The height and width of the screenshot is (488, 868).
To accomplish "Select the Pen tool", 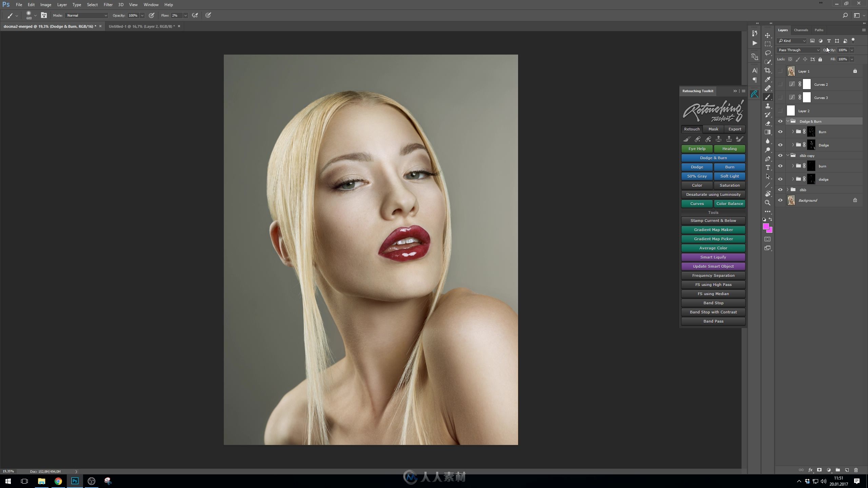I will (x=768, y=159).
